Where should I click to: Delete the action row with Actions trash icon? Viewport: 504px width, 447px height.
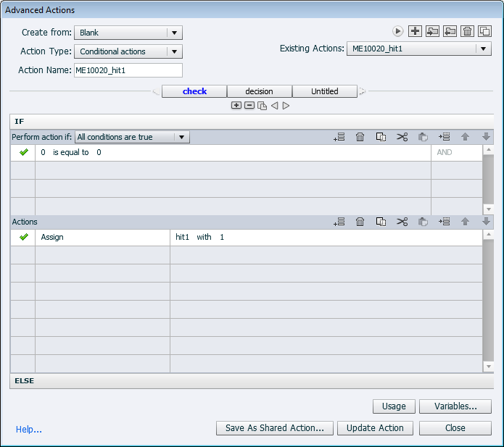click(x=360, y=222)
